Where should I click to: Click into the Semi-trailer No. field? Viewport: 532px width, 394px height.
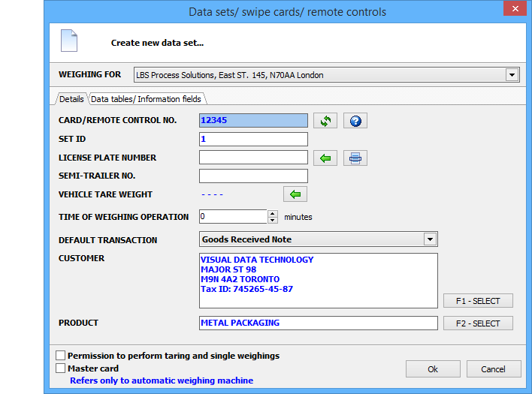click(253, 176)
